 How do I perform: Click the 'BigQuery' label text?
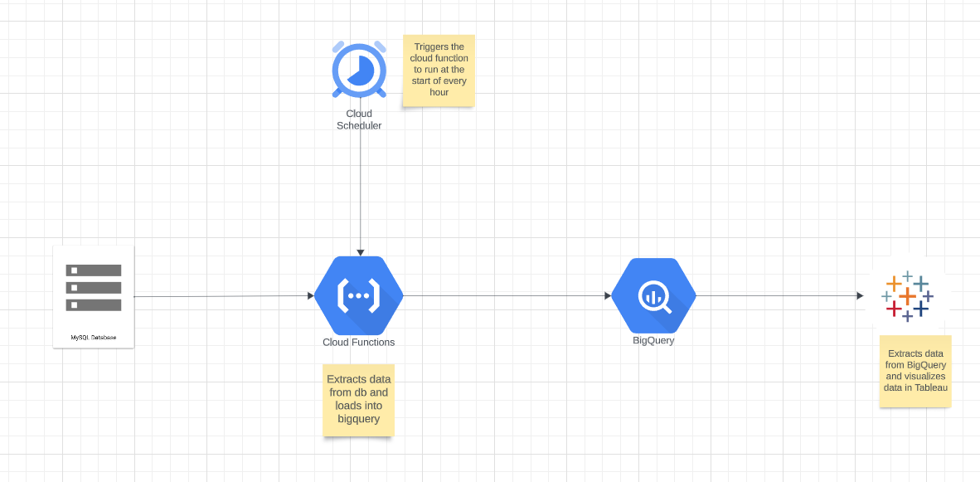(653, 340)
